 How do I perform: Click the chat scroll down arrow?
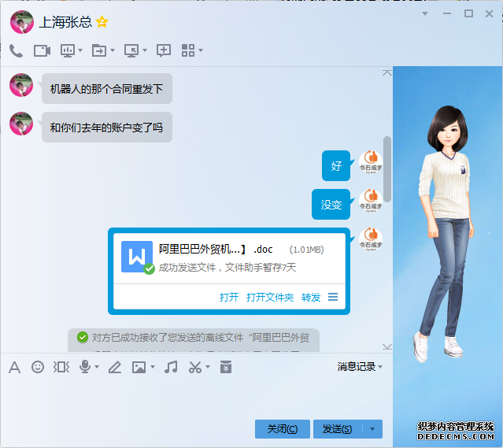pyautogui.click(x=387, y=346)
